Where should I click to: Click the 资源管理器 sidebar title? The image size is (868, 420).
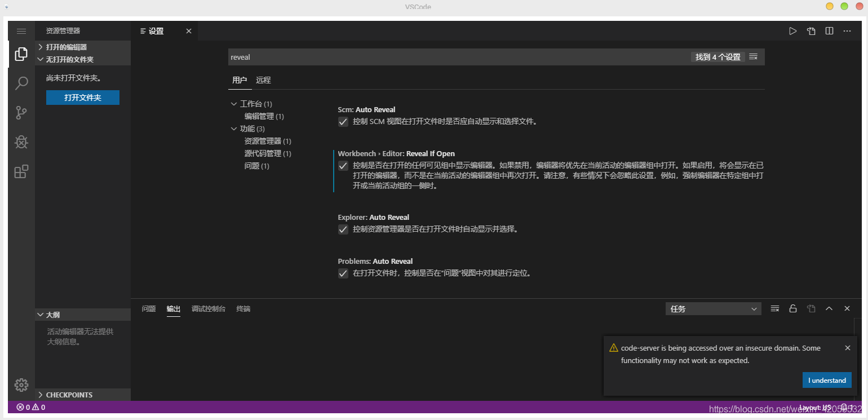click(63, 31)
